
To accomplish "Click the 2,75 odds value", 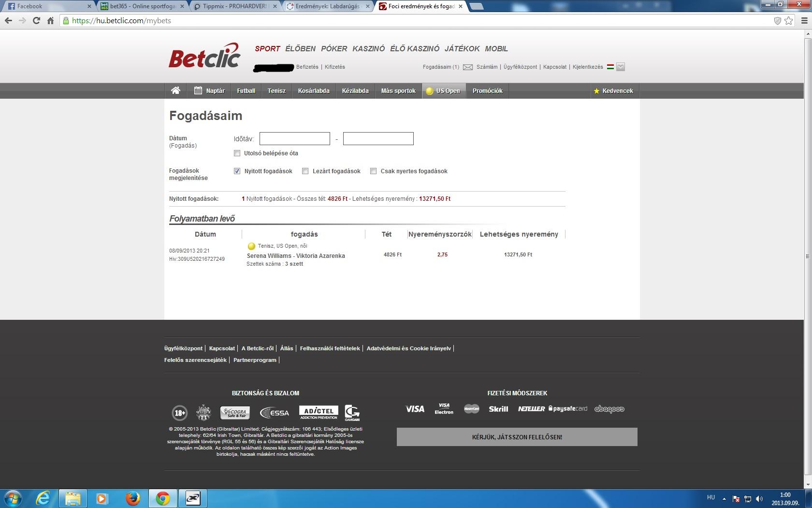I will pyautogui.click(x=442, y=254).
